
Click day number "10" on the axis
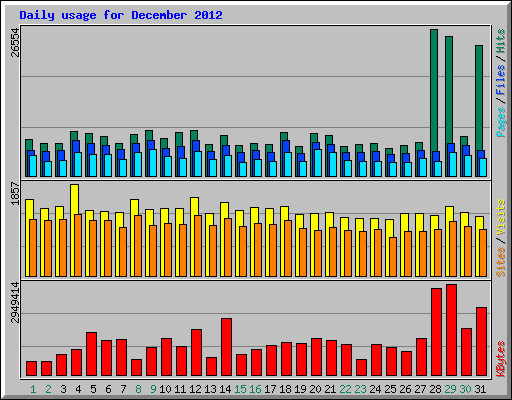coord(165,389)
